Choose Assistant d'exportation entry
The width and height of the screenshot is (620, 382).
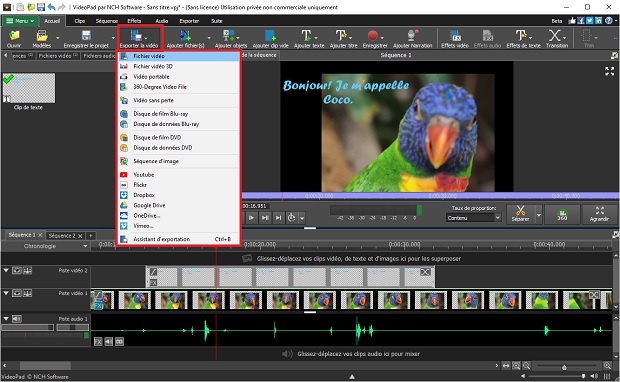(179, 239)
